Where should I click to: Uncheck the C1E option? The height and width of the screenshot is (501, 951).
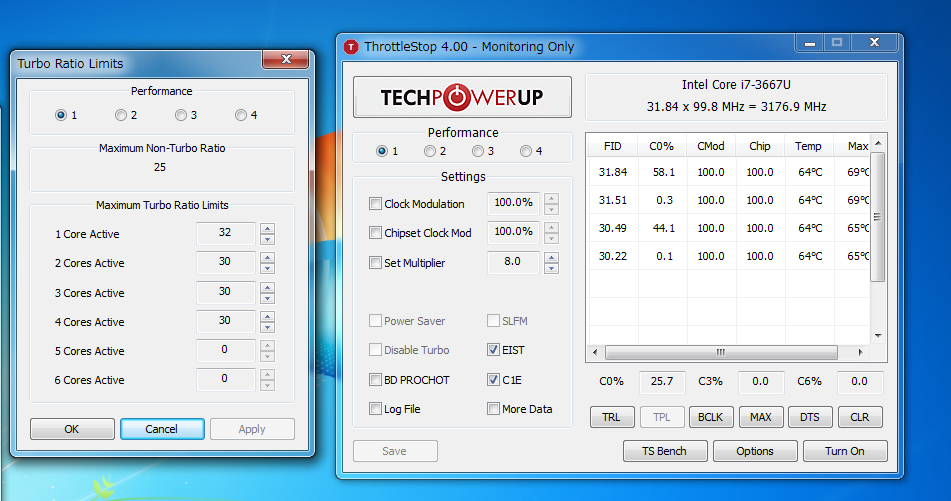click(493, 380)
